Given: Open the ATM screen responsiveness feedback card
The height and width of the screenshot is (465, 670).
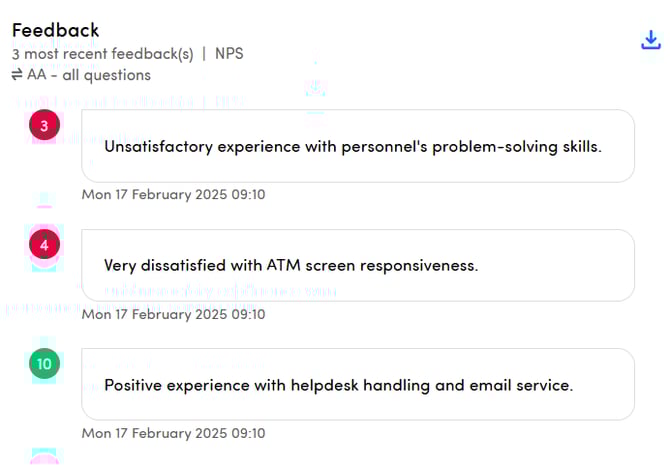Looking at the screenshot, I should point(357,265).
